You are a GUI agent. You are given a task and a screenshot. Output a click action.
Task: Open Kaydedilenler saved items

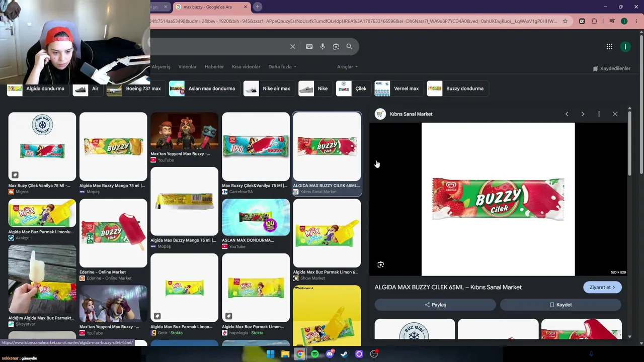point(611,68)
